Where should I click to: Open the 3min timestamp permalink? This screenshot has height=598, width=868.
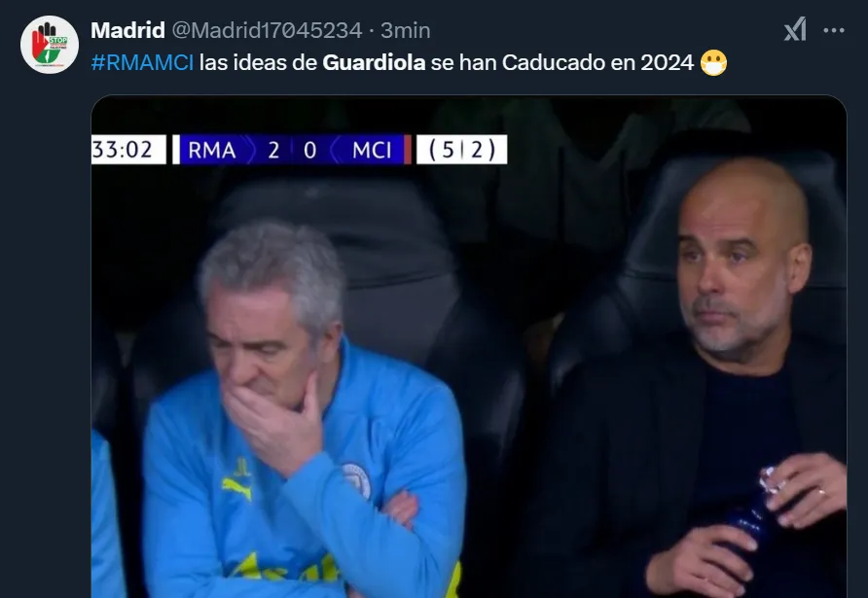[405, 30]
